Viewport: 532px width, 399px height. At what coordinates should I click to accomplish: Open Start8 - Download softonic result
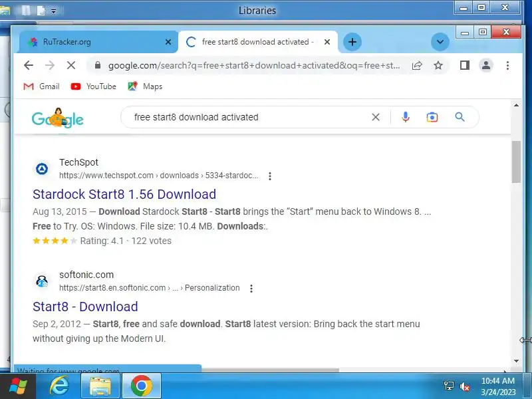pyautogui.click(x=85, y=307)
